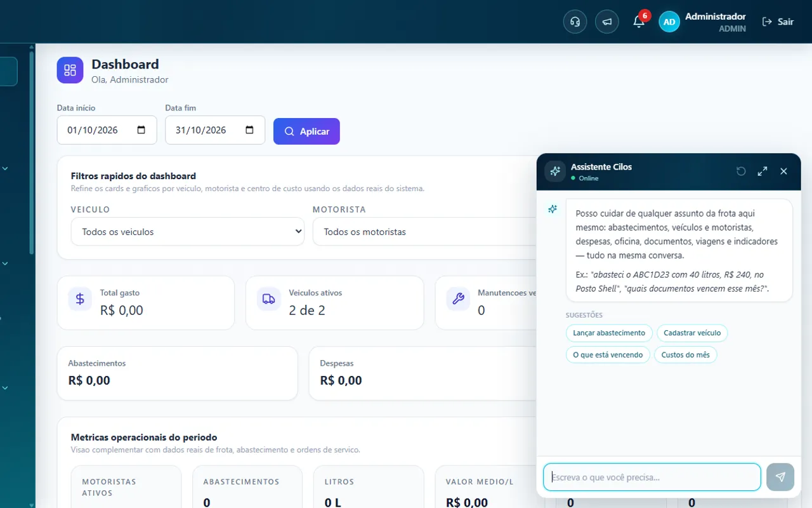Focus the Escreva o que você precisa input
The image size is (812, 508).
coord(652,477)
